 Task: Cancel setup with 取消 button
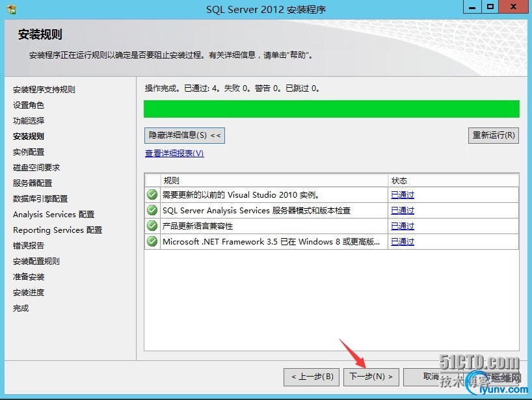431,377
